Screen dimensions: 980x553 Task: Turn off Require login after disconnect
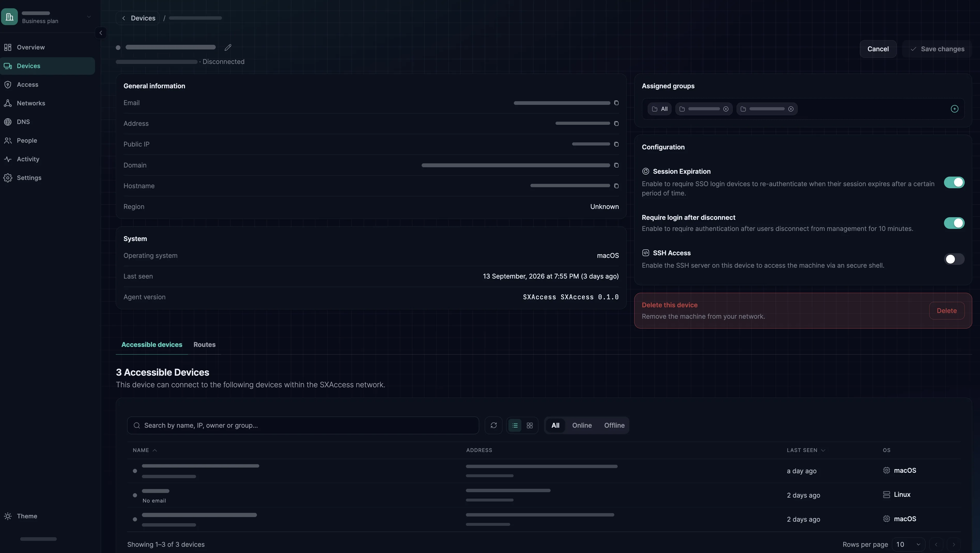pyautogui.click(x=954, y=223)
